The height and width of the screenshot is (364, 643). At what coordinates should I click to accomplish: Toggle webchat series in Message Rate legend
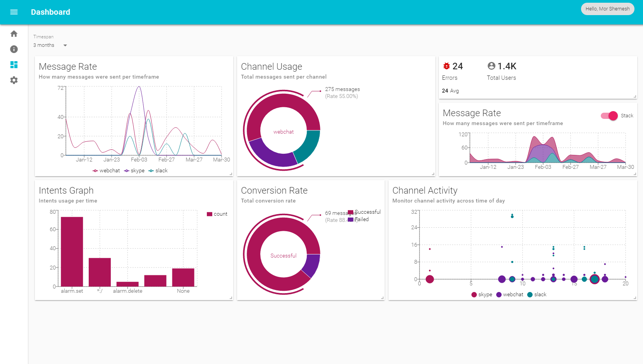tap(106, 171)
